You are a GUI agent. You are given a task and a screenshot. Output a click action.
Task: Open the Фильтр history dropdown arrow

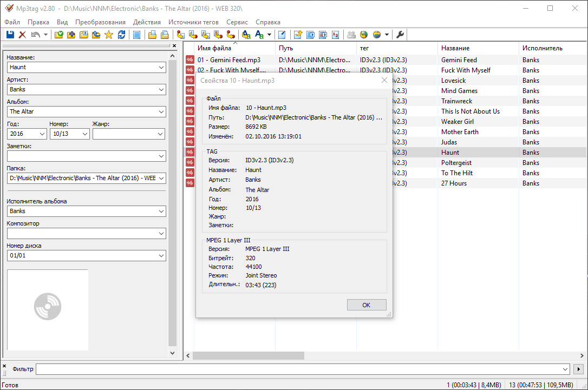click(565, 369)
